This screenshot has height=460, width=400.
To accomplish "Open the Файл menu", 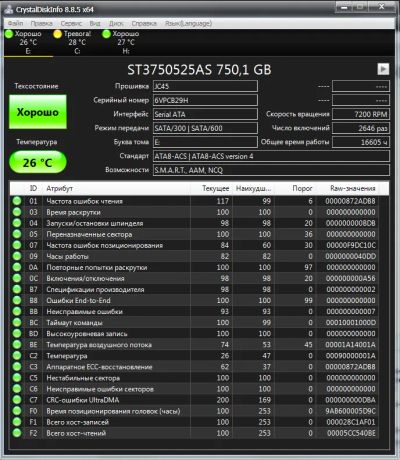I will coord(15,23).
